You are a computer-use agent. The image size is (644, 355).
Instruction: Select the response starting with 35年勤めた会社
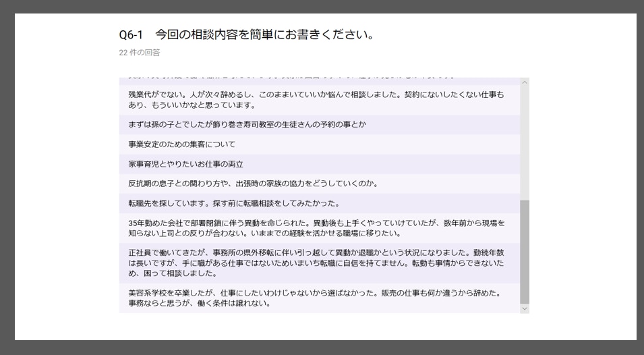point(319,228)
